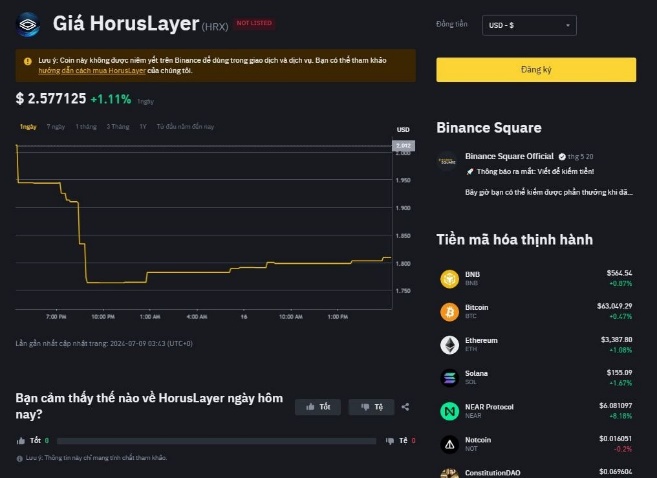Click the NEAR Protocol coin icon
Screen dimensions: 657x478
(x=448, y=410)
